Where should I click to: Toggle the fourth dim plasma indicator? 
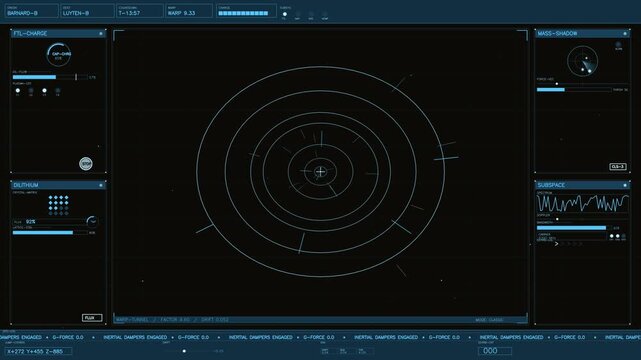click(x=58, y=90)
